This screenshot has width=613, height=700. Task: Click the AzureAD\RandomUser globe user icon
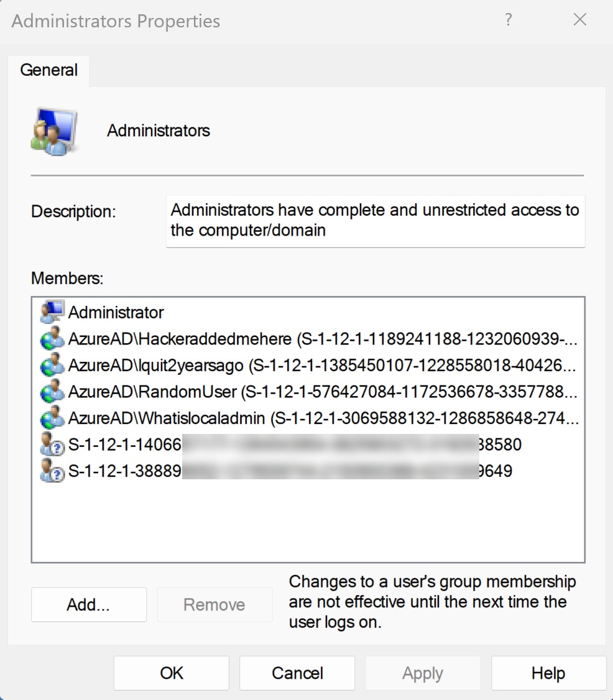pyautogui.click(x=52, y=392)
